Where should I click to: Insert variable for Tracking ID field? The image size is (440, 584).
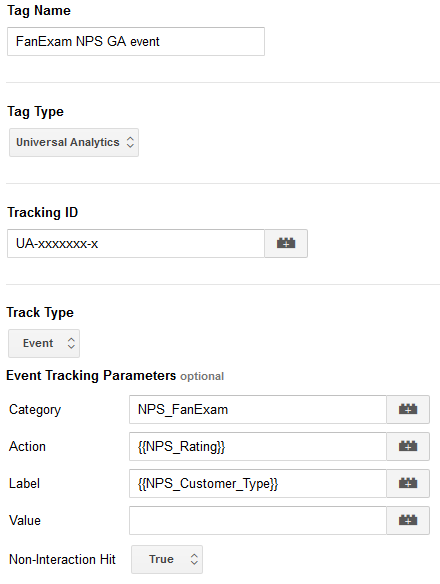click(286, 244)
